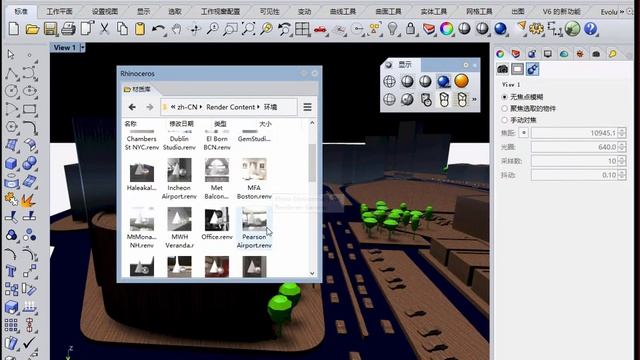The height and width of the screenshot is (360, 640).
Task: Adjust the 抖动 value spinner arrows
Action: 622,175
